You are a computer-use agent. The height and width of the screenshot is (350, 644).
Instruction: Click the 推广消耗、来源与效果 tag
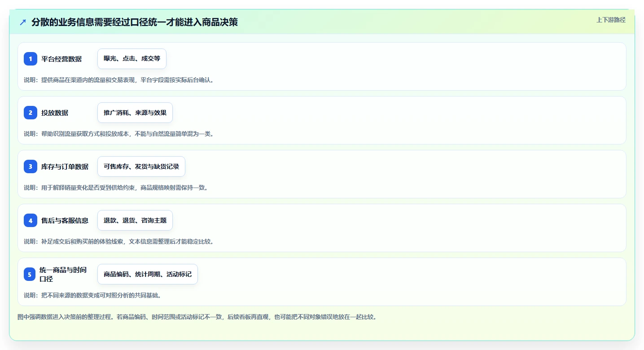click(135, 113)
